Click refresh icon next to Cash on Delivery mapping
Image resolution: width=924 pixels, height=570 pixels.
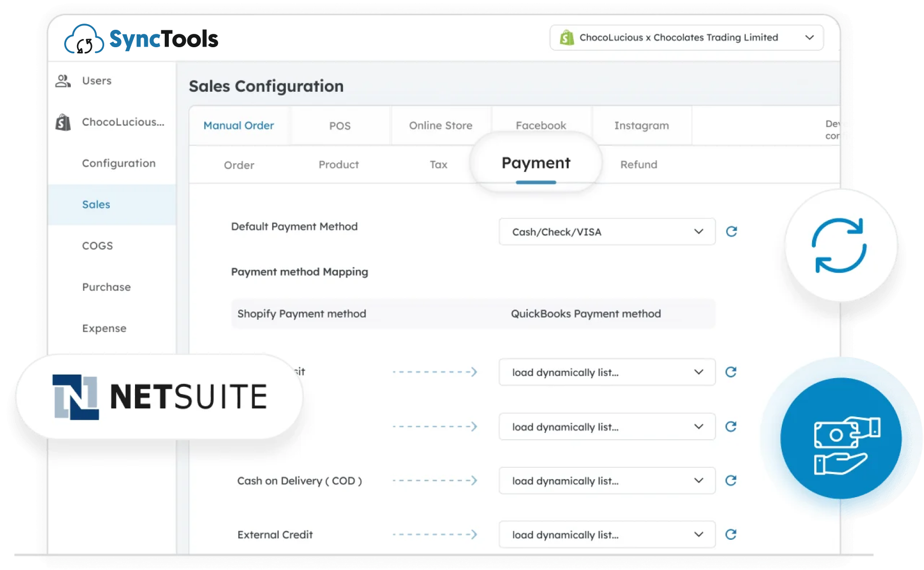click(731, 481)
